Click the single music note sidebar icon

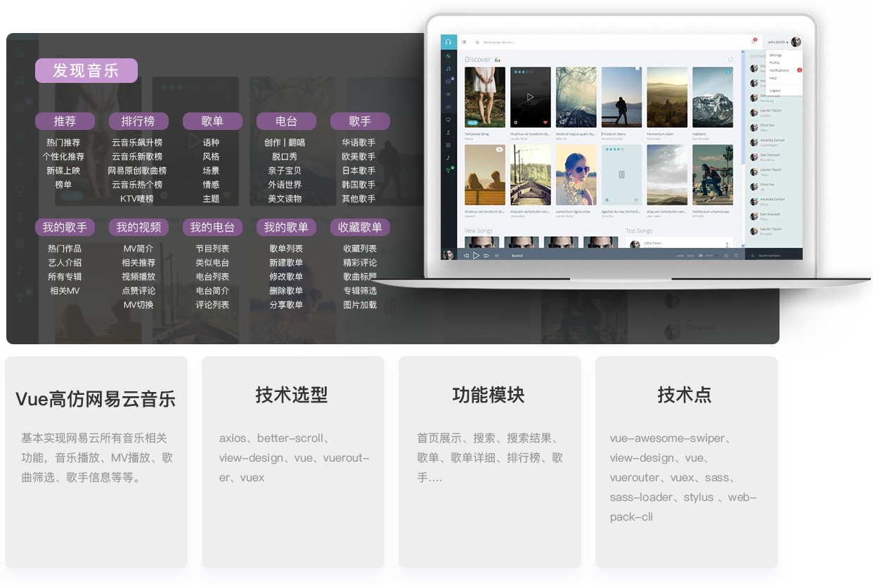448,157
